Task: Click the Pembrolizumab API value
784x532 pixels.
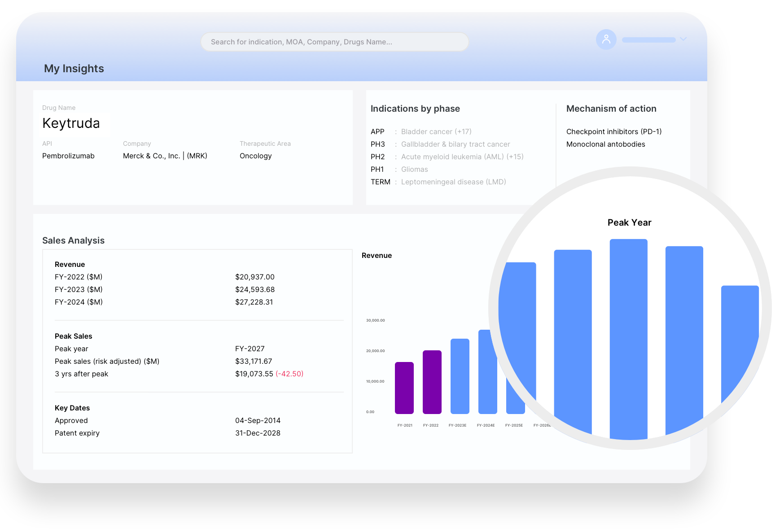Action: click(68, 156)
